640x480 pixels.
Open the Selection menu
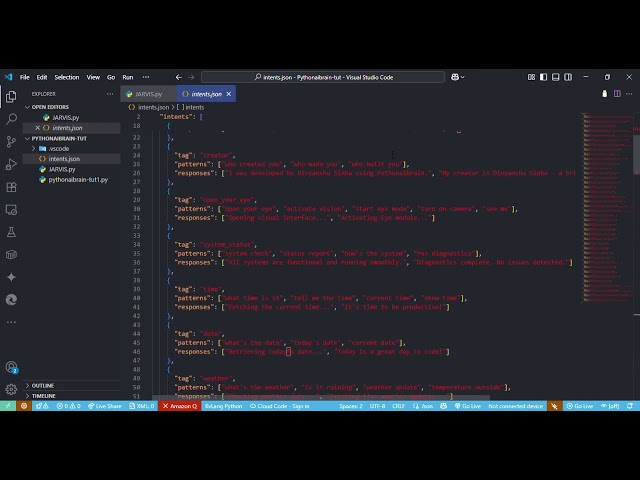point(67,77)
